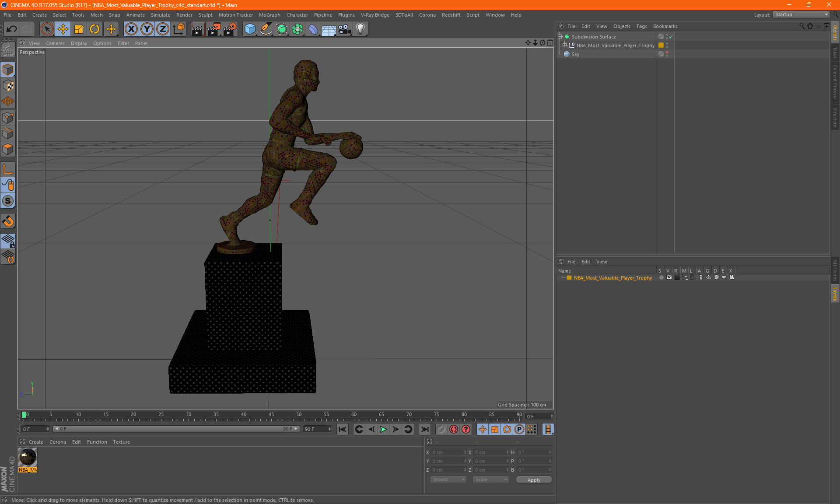Screen dimensions: 840x504
Task: Open Edit Render Settings icon
Action: click(x=230, y=29)
